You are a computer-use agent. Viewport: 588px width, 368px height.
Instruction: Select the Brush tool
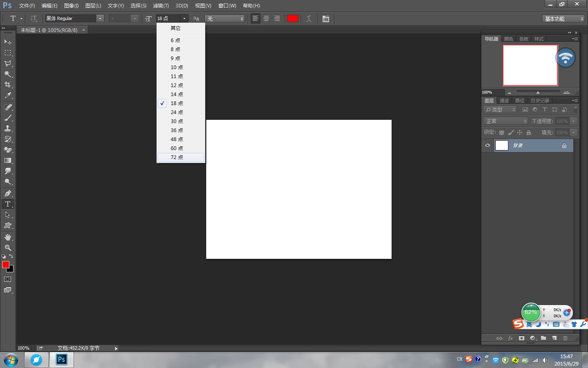click(x=8, y=118)
